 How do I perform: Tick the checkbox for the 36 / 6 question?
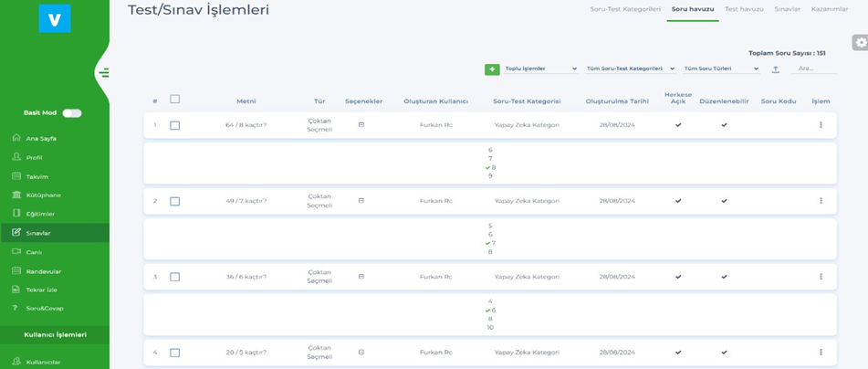click(x=175, y=277)
